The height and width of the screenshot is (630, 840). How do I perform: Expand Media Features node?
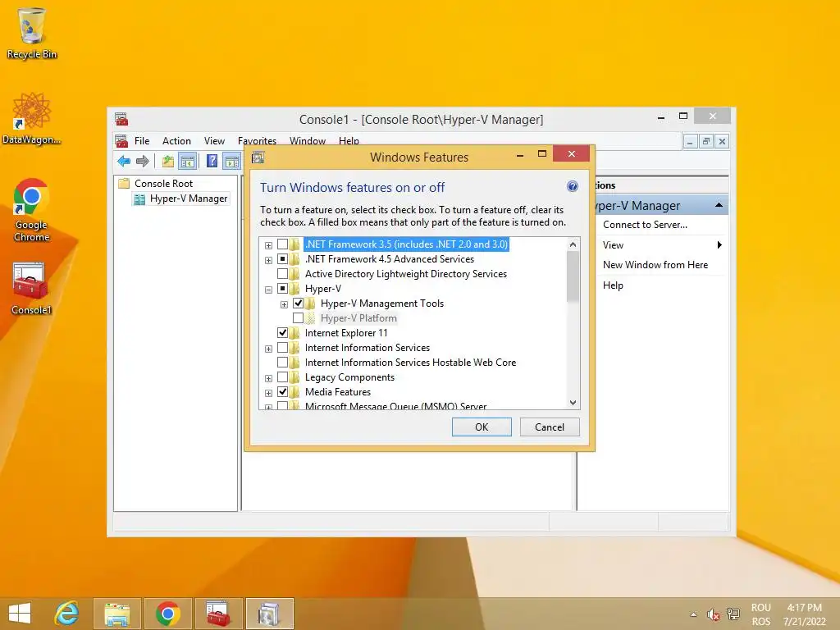[x=268, y=393]
